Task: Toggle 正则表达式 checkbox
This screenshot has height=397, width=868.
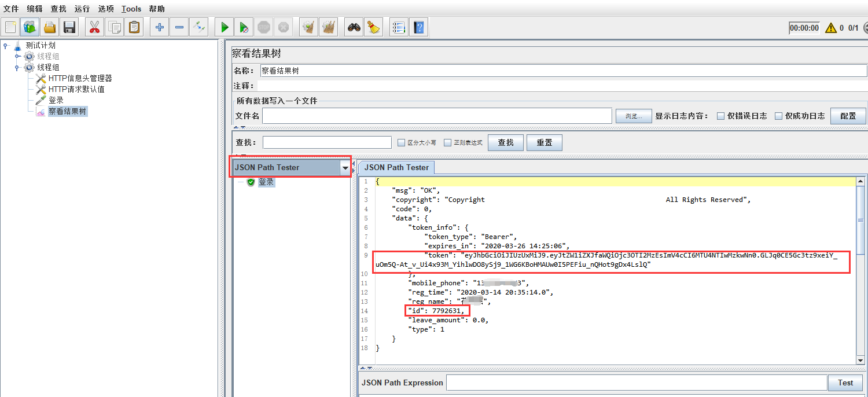Action: 447,142
